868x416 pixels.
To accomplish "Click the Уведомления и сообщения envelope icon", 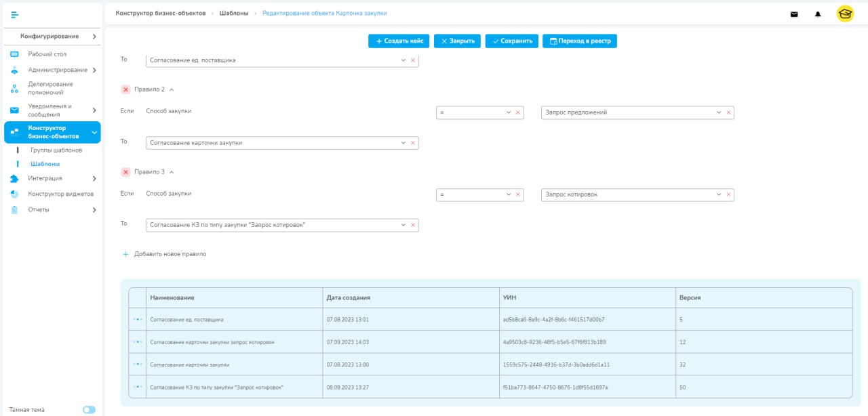I will pyautogui.click(x=14, y=110).
